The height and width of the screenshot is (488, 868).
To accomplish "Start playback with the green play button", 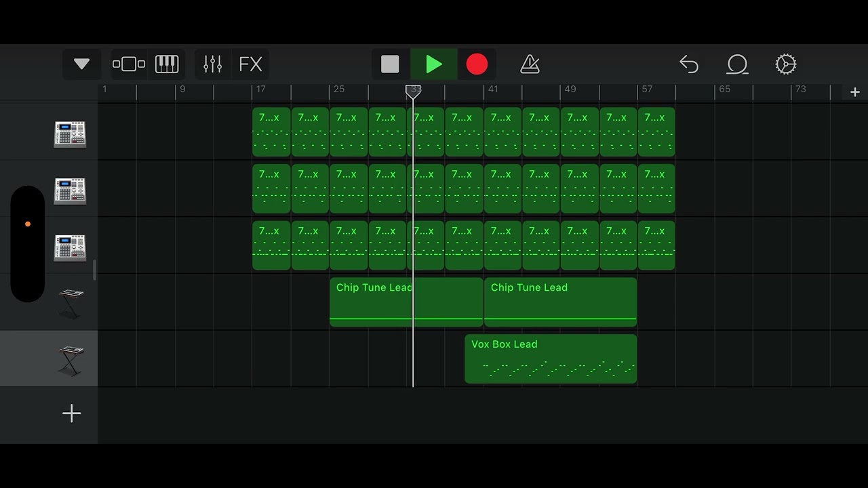I will tap(434, 64).
